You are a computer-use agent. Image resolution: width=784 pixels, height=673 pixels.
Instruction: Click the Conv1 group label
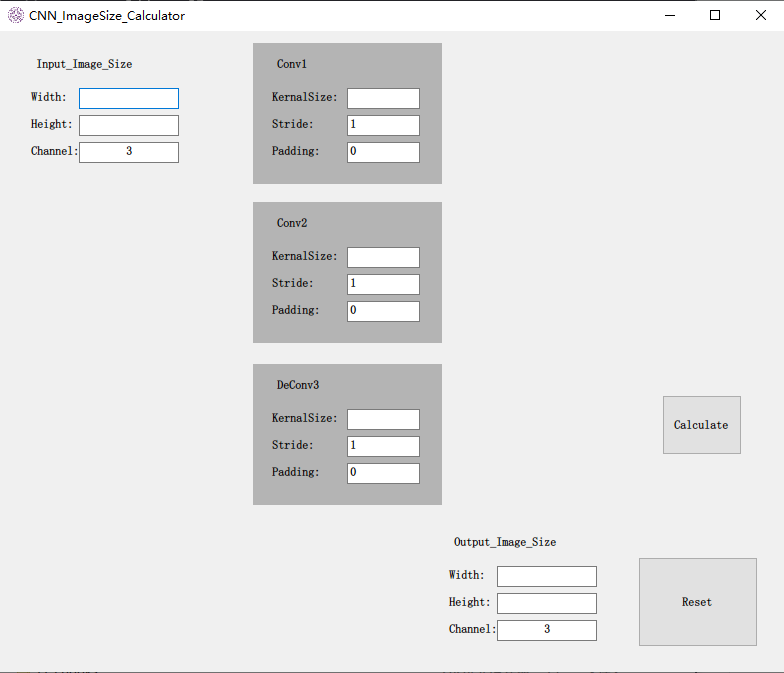292,64
